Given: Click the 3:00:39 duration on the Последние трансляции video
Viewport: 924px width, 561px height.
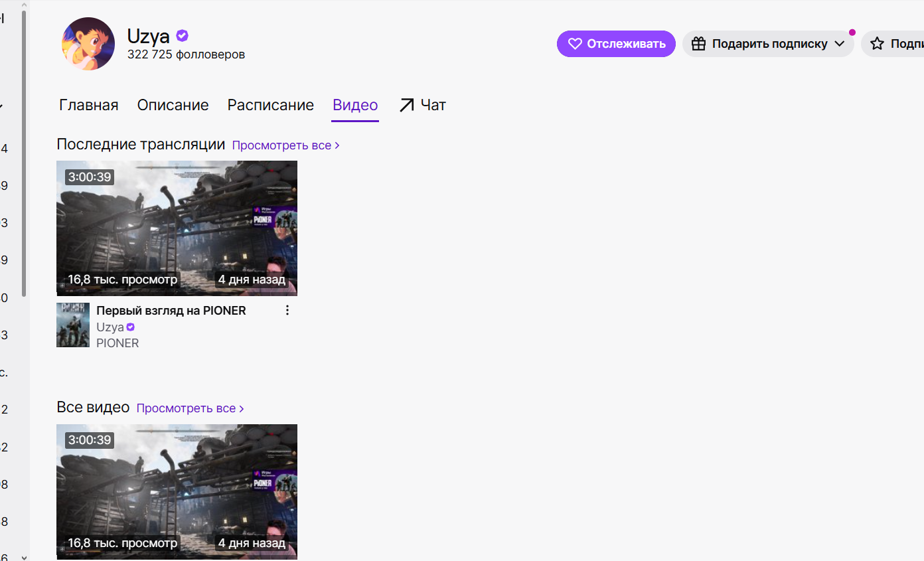Looking at the screenshot, I should [90, 177].
